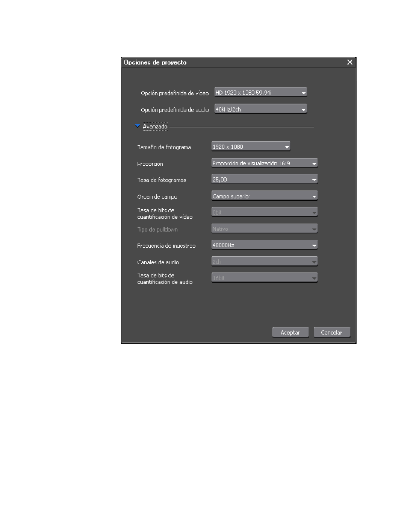Click the disabled 8bit video quantization dropdown
Screen dimensions: 411x532
pyautogui.click(x=264, y=212)
